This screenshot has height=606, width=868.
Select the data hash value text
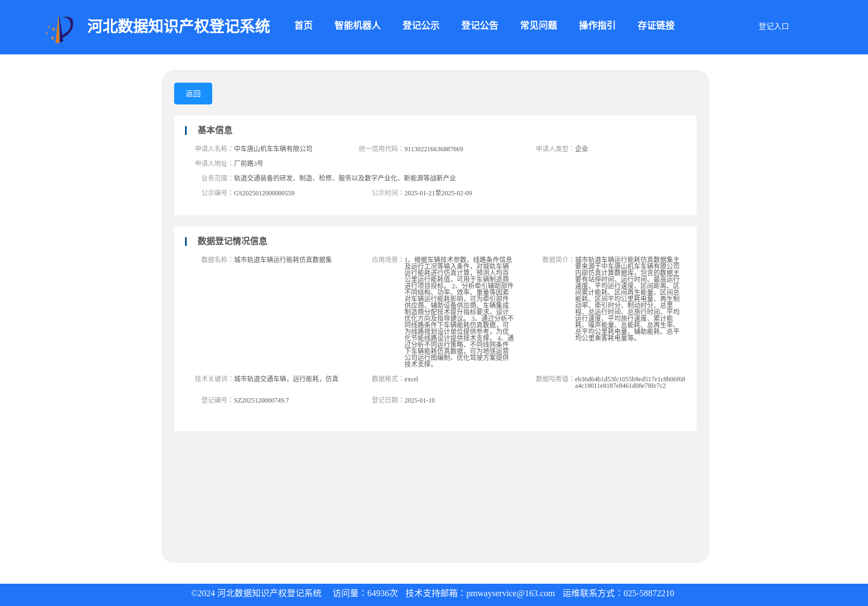point(630,382)
